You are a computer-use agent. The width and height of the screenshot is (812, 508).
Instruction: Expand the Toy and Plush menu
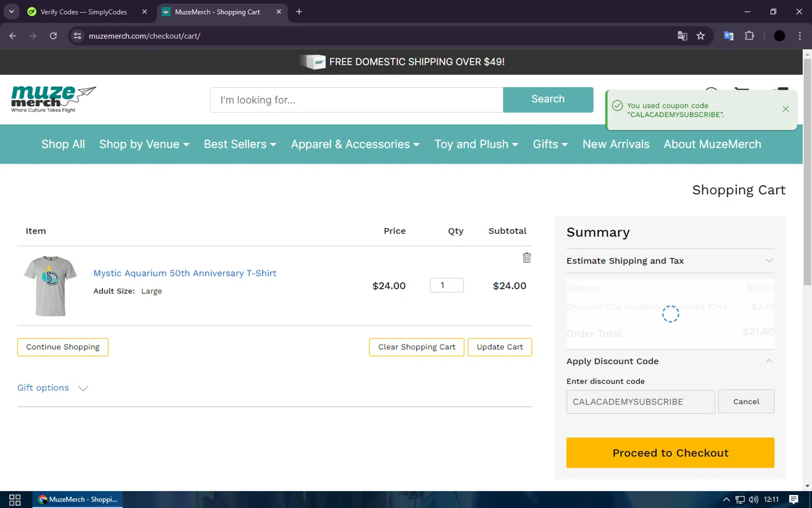[x=476, y=144]
